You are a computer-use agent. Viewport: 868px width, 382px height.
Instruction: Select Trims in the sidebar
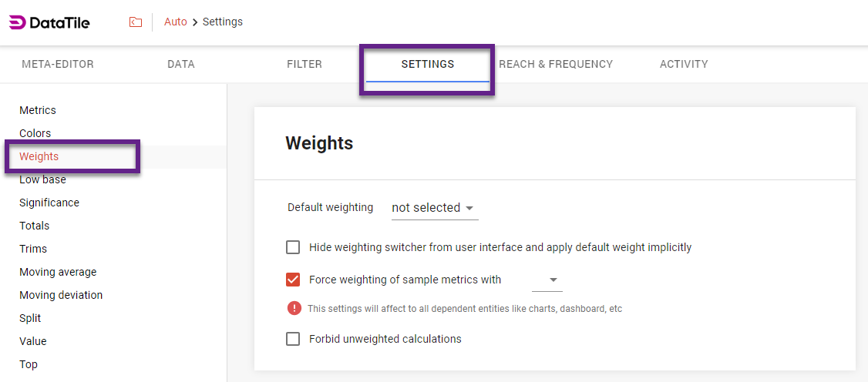click(x=33, y=249)
